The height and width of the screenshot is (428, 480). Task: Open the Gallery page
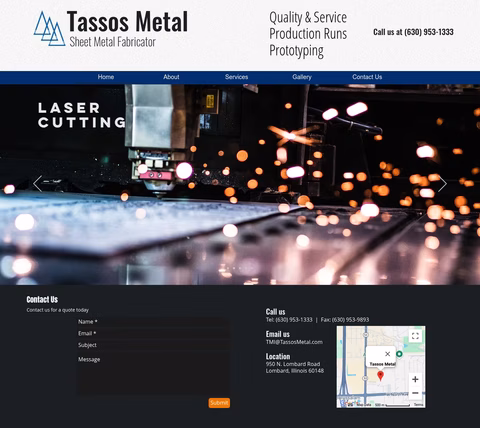[x=302, y=77]
